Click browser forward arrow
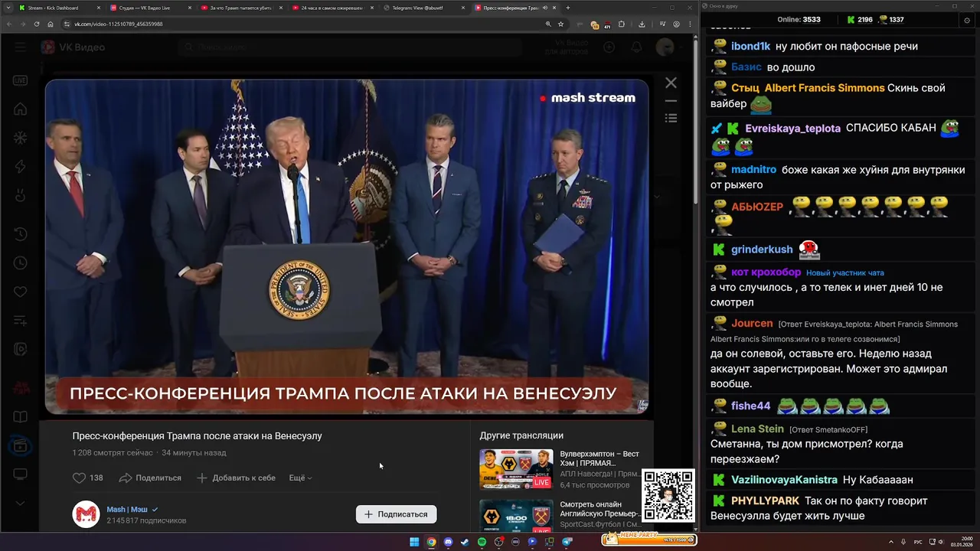The height and width of the screenshot is (551, 980). click(x=23, y=24)
